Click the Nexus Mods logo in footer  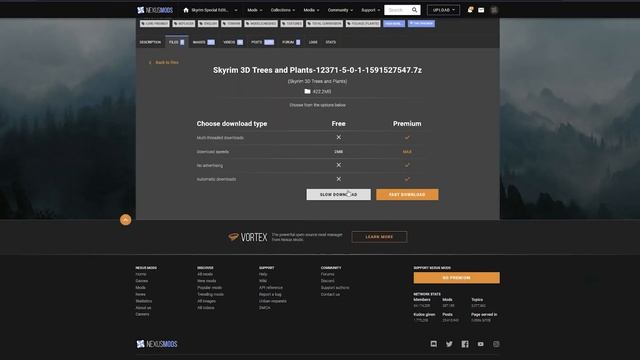[x=157, y=344]
